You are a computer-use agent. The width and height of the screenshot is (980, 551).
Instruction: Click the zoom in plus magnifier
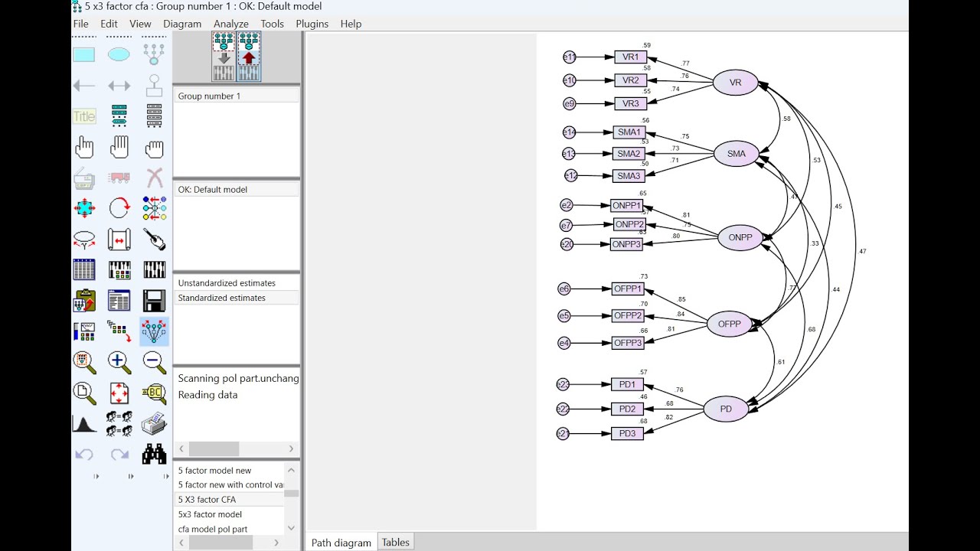[119, 361]
